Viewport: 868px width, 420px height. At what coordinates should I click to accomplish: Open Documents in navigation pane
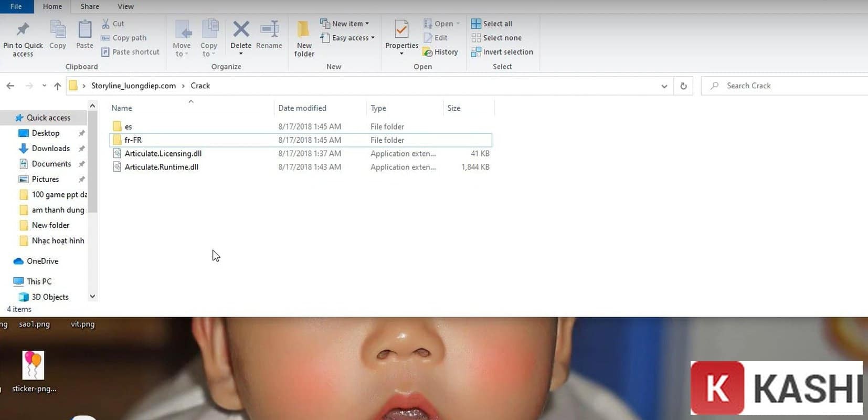click(51, 164)
